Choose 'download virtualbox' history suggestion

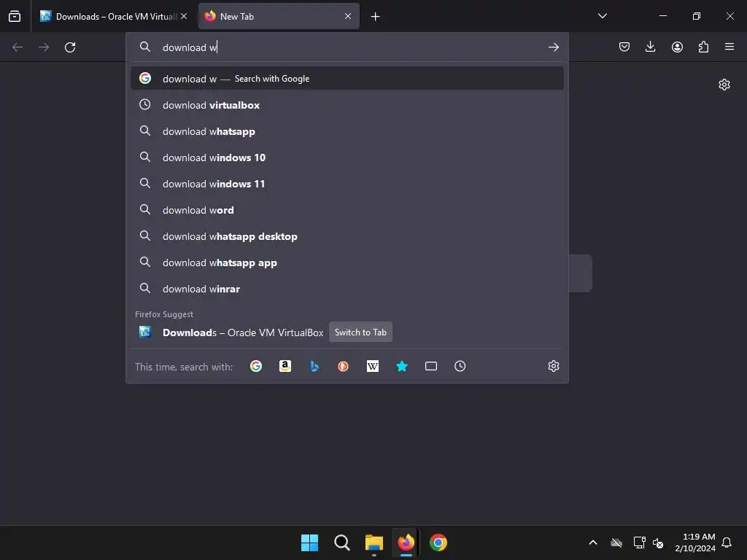pyautogui.click(x=347, y=105)
